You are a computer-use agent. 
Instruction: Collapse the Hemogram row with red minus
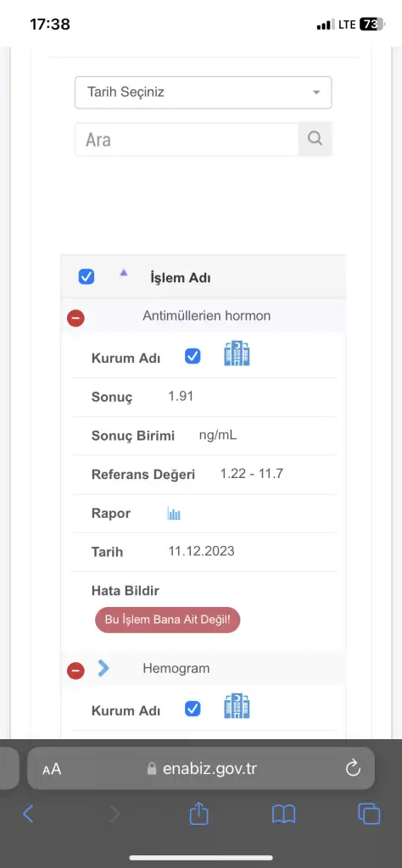point(75,671)
